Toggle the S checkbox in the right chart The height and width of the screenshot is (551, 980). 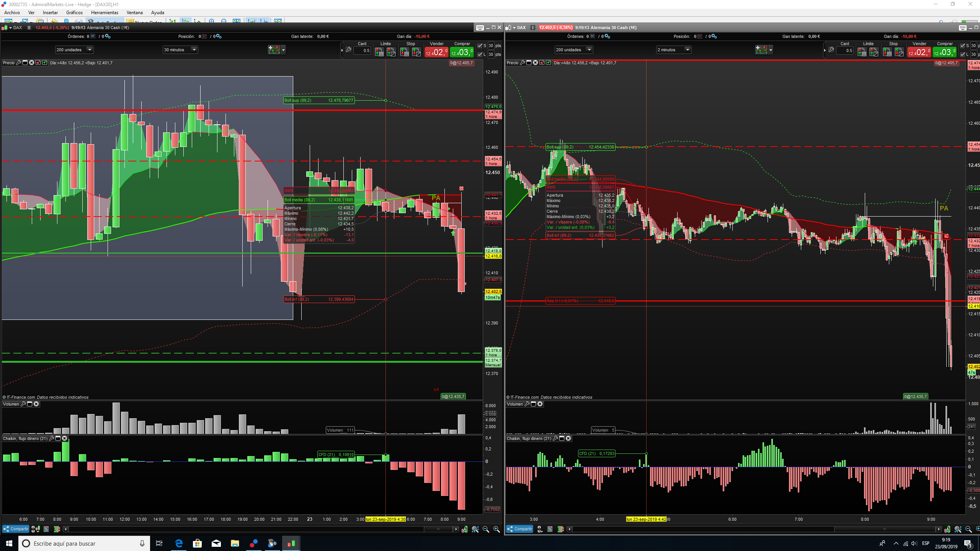[x=963, y=46]
